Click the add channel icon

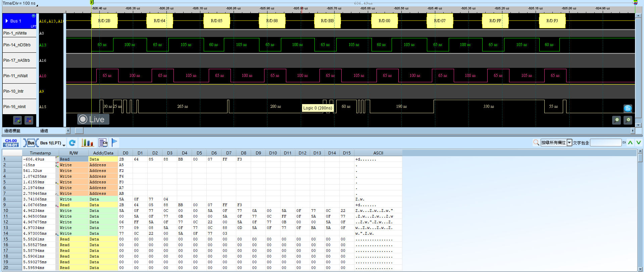click(x=17, y=120)
